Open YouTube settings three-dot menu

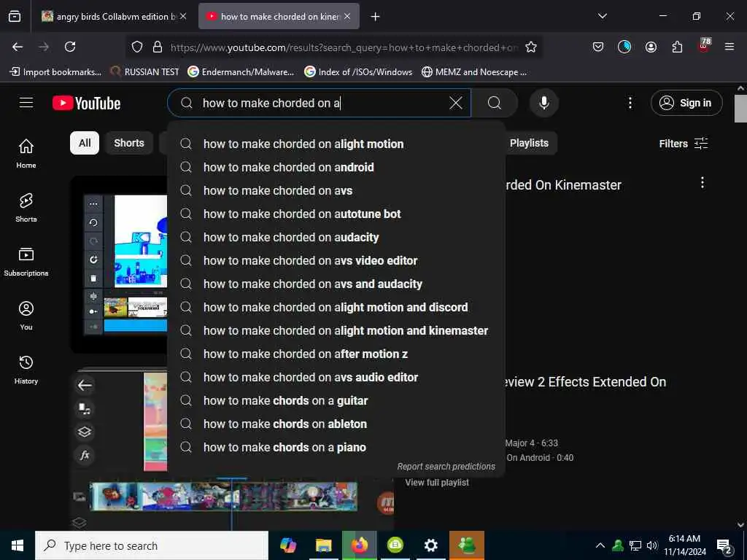pyautogui.click(x=630, y=103)
